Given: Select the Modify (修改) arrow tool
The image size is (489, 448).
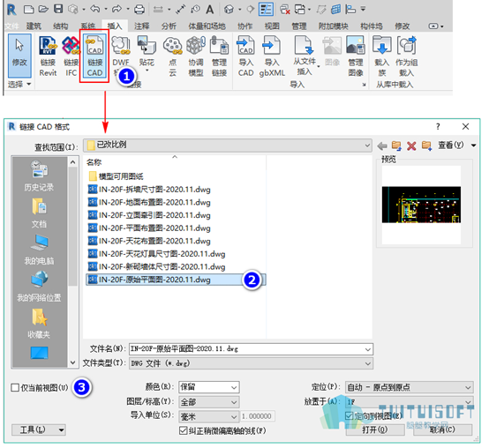Looking at the screenshot, I should click(x=19, y=56).
